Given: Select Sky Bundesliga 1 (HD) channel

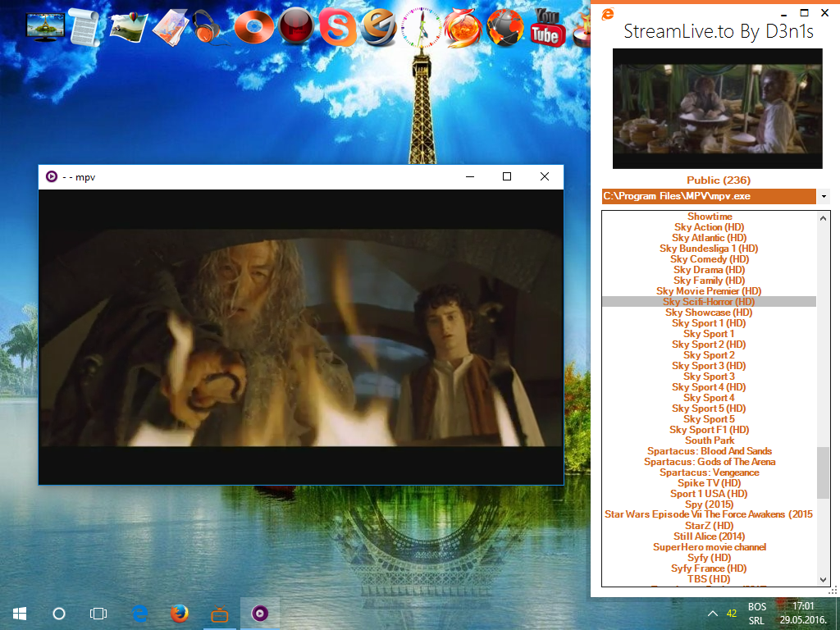Looking at the screenshot, I should 710,249.
